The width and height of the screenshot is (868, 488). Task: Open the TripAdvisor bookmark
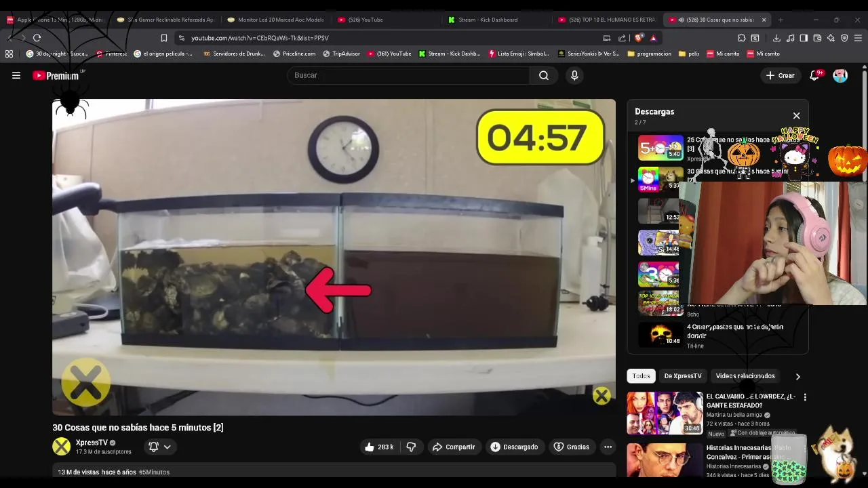pyautogui.click(x=341, y=54)
